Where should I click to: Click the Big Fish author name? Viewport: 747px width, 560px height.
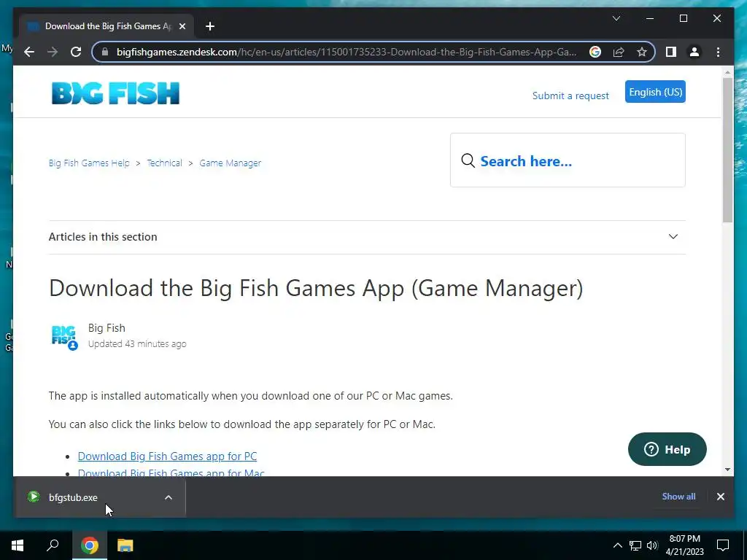coord(107,328)
